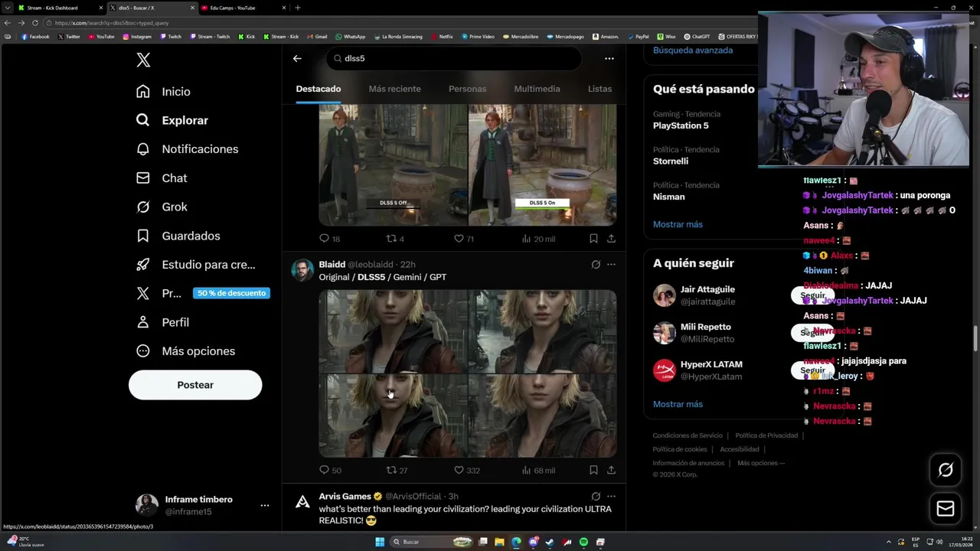The width and height of the screenshot is (980, 551).
Task: Like Blaidd post with 332 likes
Action: [467, 470]
